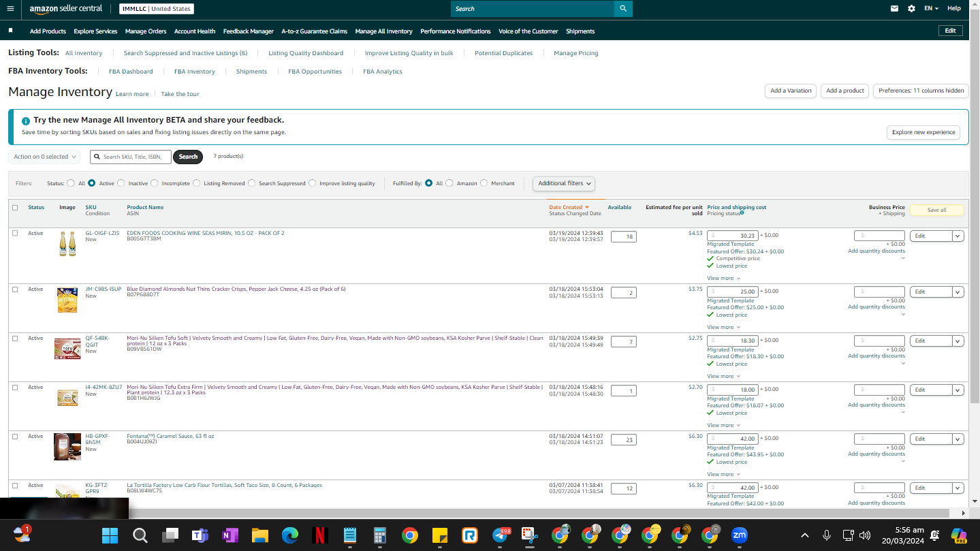Click the Amazon Seller Central logo
This screenshot has height=551, width=980.
click(x=65, y=9)
